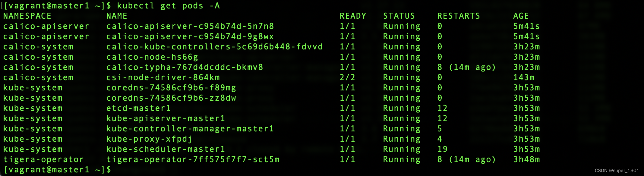Select pod name etcd-master1
The height and width of the screenshot is (176, 644).
(x=139, y=108)
